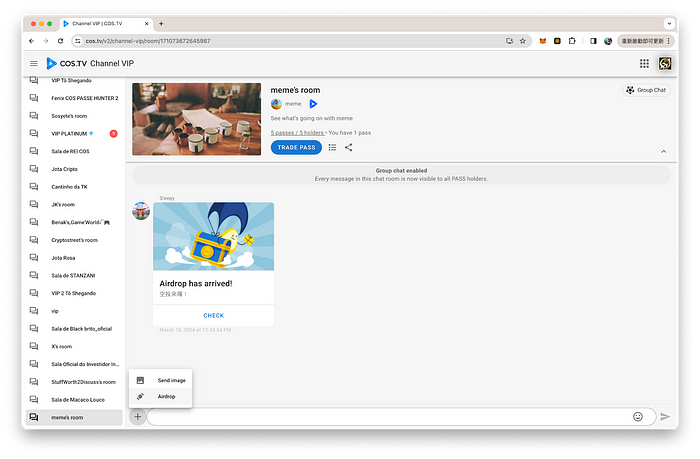700x459 pixels.
Task: Open the emoji picker
Action: (x=638, y=417)
